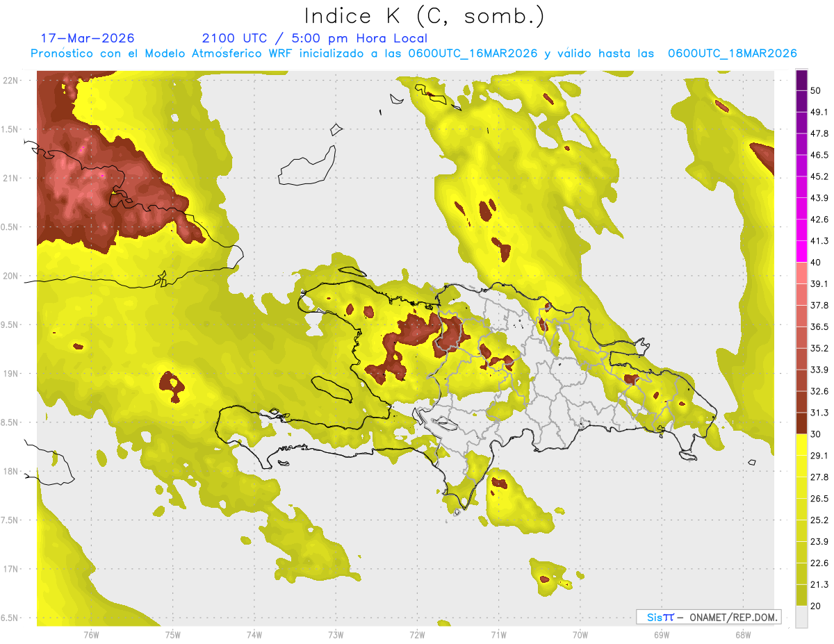
Task: Click the legend value 33.9
Action: point(819,370)
